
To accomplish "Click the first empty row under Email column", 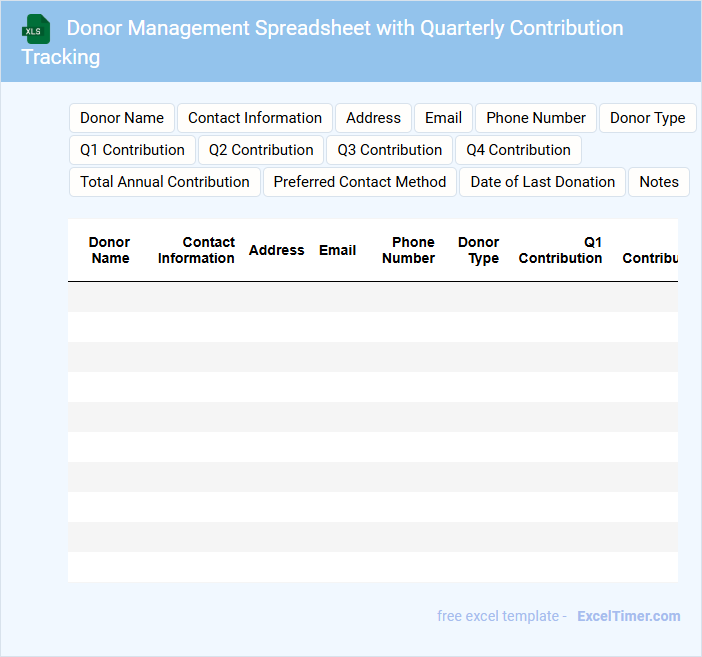I will 338,297.
